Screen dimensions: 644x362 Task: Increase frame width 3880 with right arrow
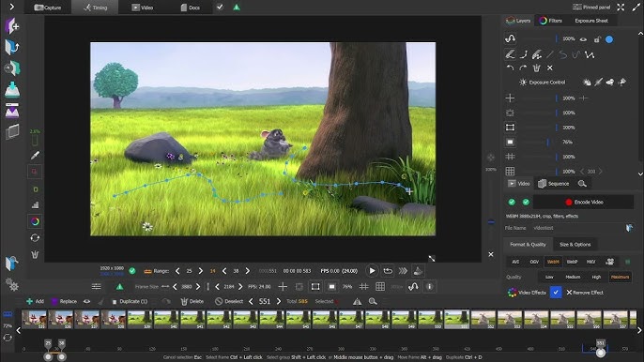pyautogui.click(x=197, y=286)
